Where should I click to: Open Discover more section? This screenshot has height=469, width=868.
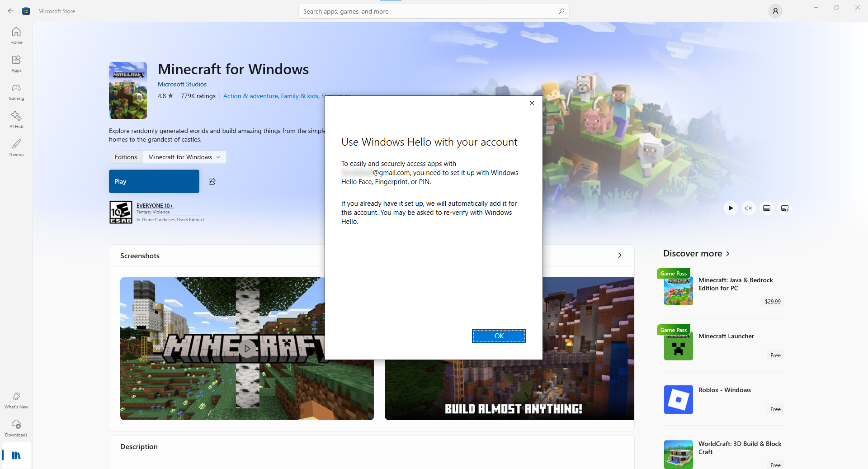point(696,253)
